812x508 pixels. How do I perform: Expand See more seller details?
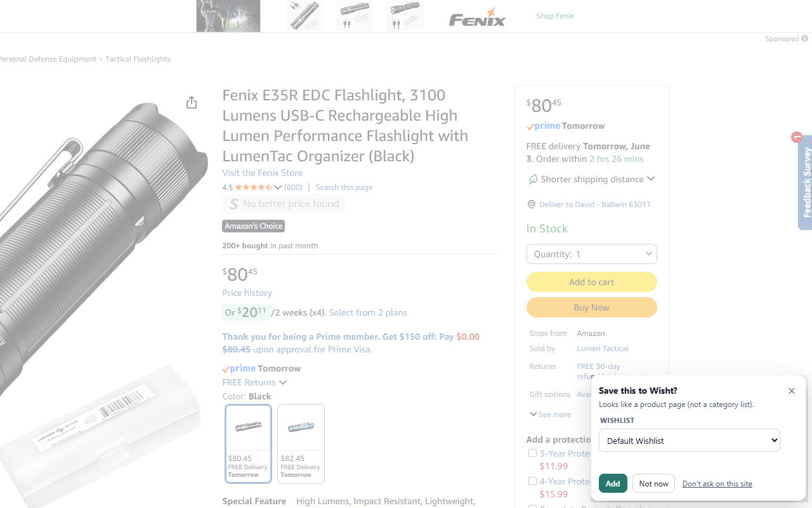[550, 415]
